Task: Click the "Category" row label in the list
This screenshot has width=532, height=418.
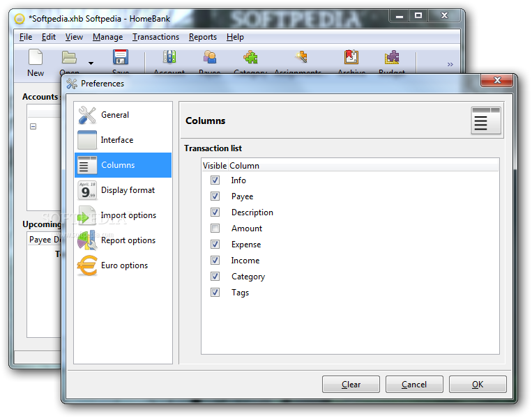Action: (248, 277)
